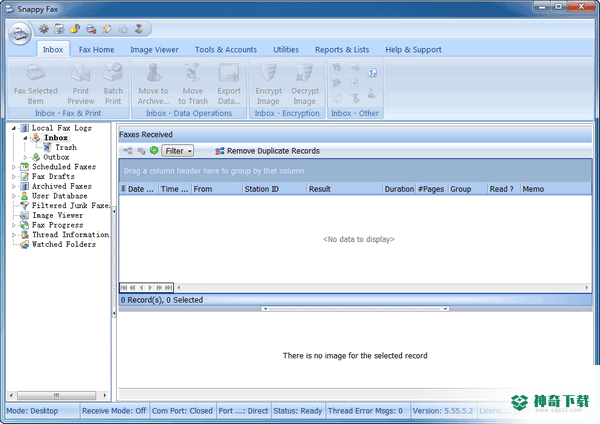This screenshot has height=424, width=600.
Task: Open the Filter dropdown
Action: pyautogui.click(x=178, y=151)
